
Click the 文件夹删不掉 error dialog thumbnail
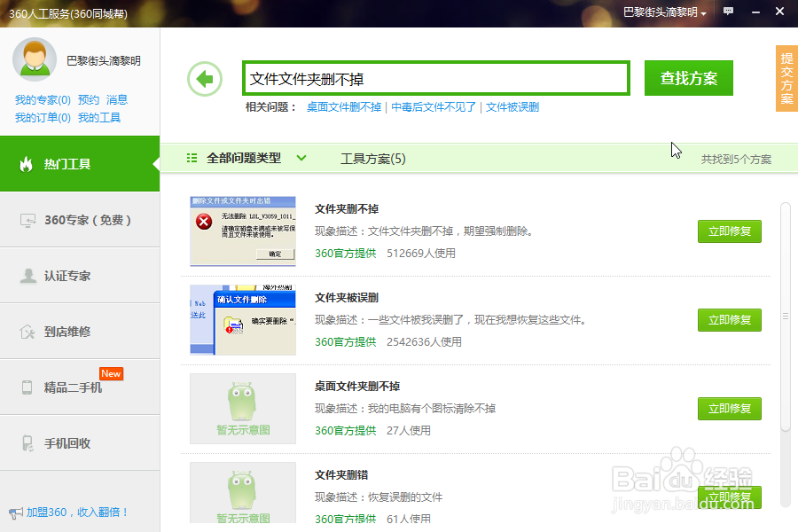click(243, 231)
